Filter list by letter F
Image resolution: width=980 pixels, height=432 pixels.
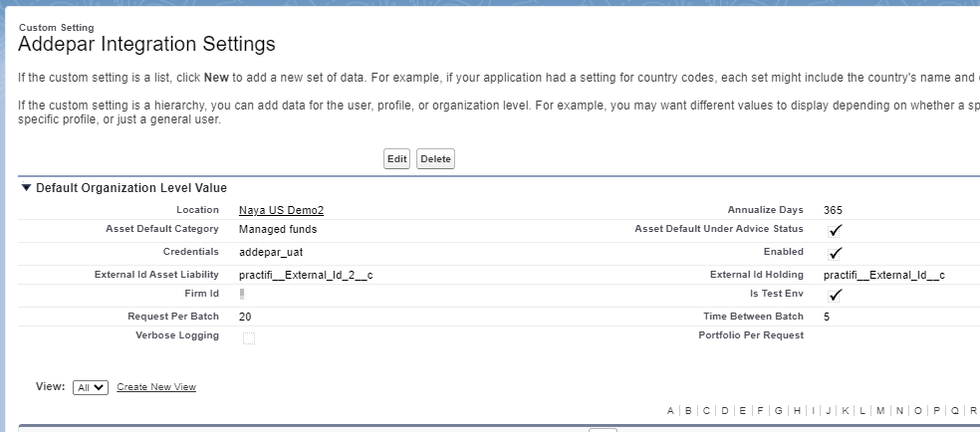(x=760, y=411)
